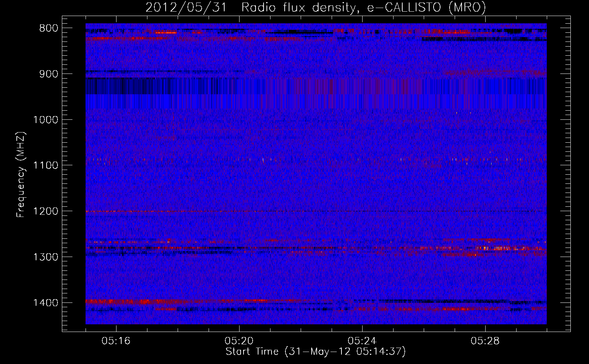Screen dimensions: 589x364
Task: Click the "Frequency (MHZ)" axis label
Action: click(21, 174)
